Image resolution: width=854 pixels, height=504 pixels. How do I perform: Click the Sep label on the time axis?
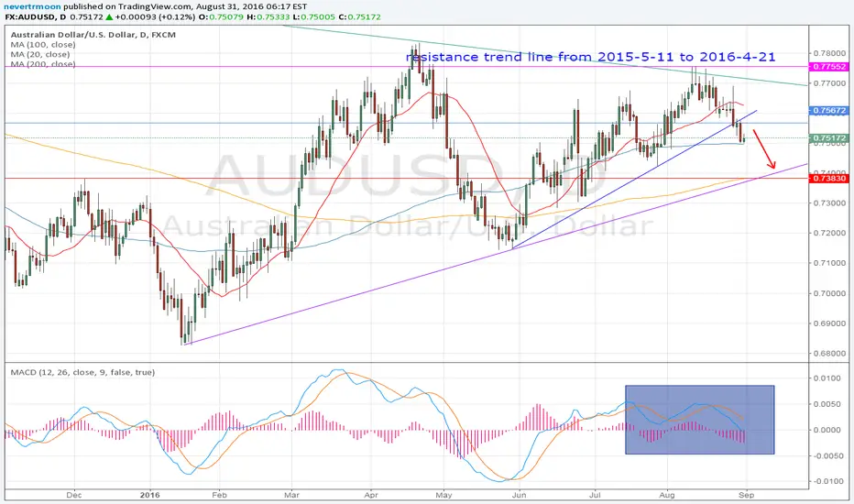[x=747, y=495]
